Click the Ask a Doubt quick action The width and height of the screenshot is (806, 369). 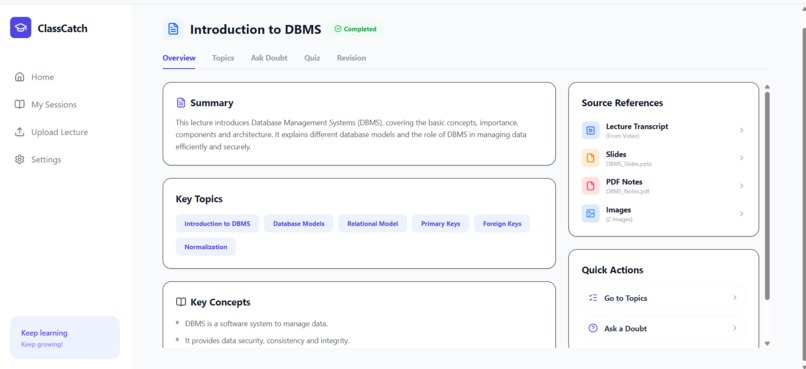pos(663,328)
